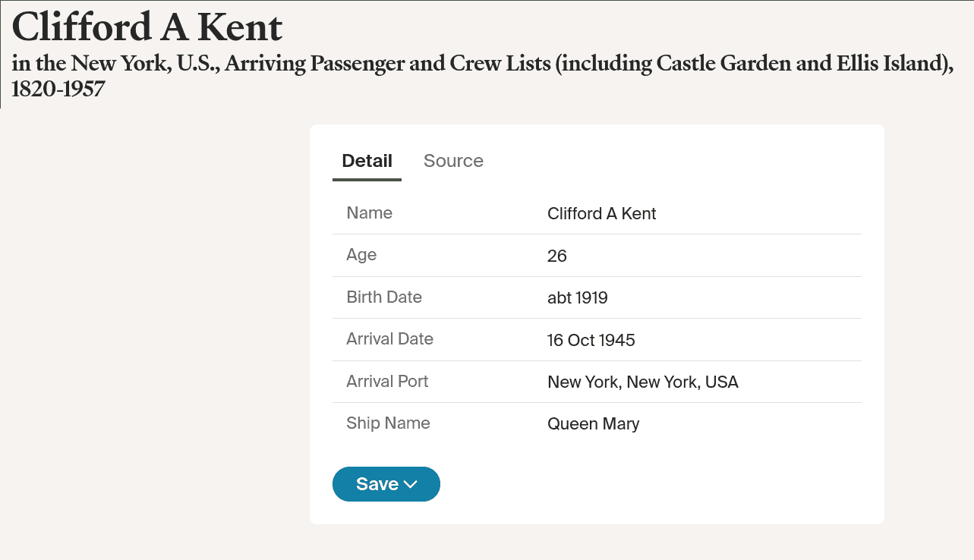
Task: Select the abt 1919 birth date value
Action: (x=577, y=298)
